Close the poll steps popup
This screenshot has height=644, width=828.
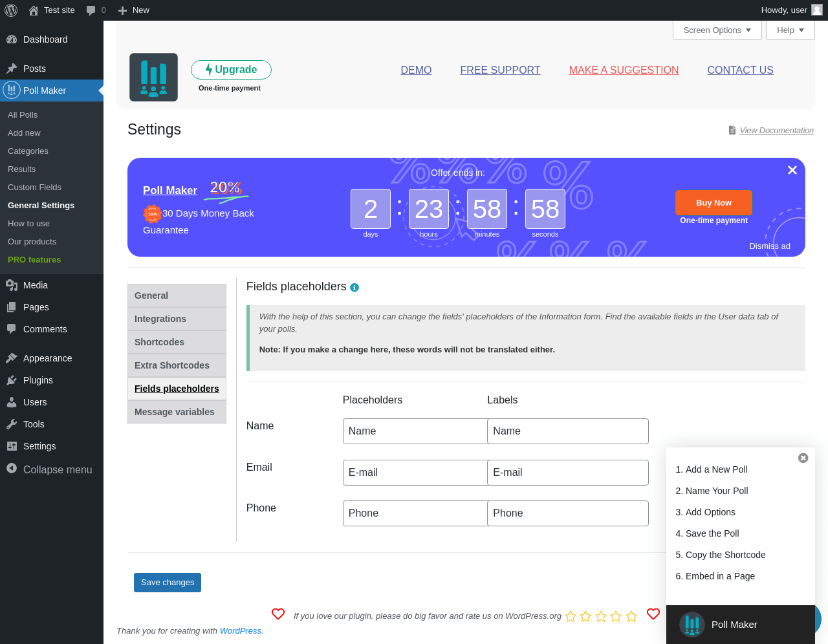pos(803,458)
